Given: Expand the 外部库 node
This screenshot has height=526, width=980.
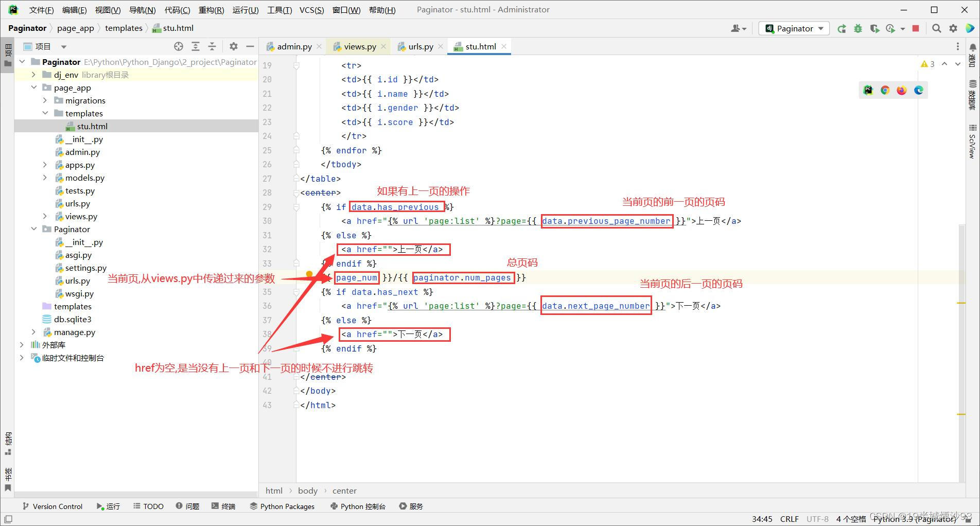Looking at the screenshot, I should coord(22,345).
